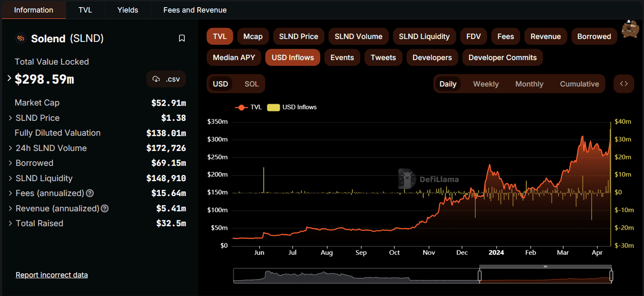The width and height of the screenshot is (644, 296).
Task: Toggle the Events overlay
Action: 342,58
